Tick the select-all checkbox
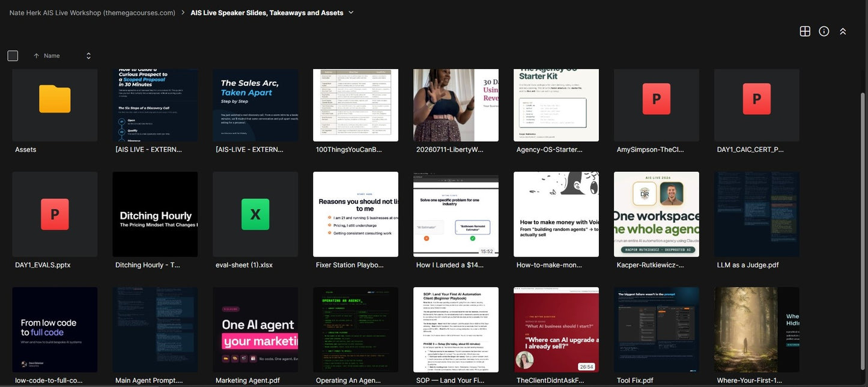This screenshot has width=868, height=387. pos(13,56)
